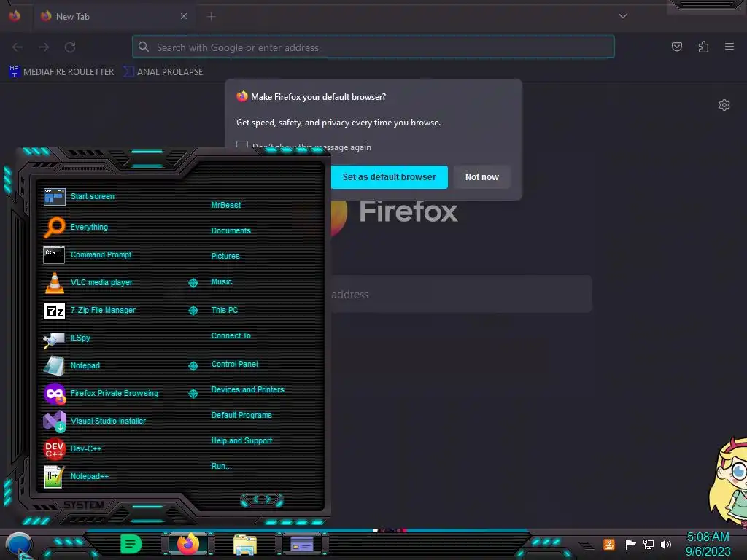Open MEDIAFIRE ROULETTER bookmark
The image size is (747, 560).
click(x=61, y=72)
